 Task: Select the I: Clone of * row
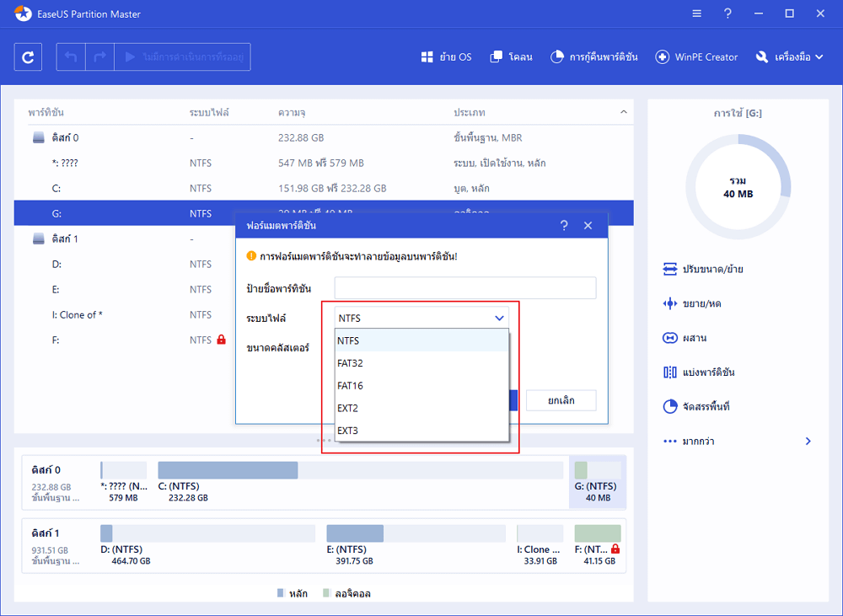[125, 314]
